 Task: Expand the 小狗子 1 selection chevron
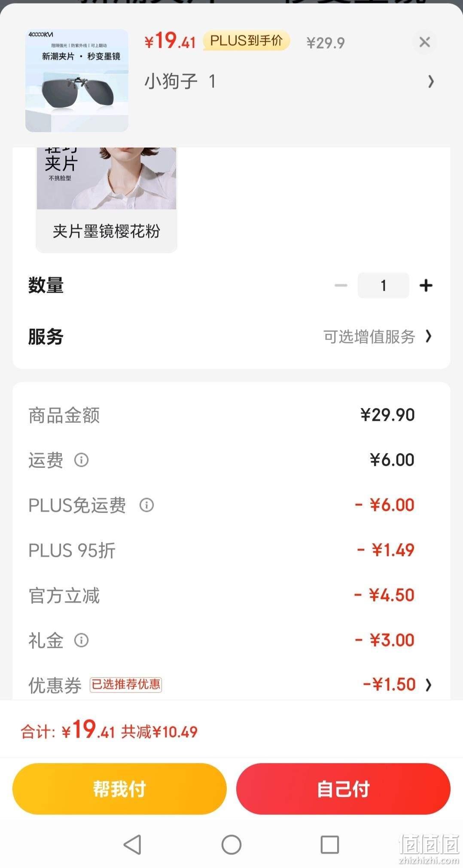pyautogui.click(x=431, y=81)
